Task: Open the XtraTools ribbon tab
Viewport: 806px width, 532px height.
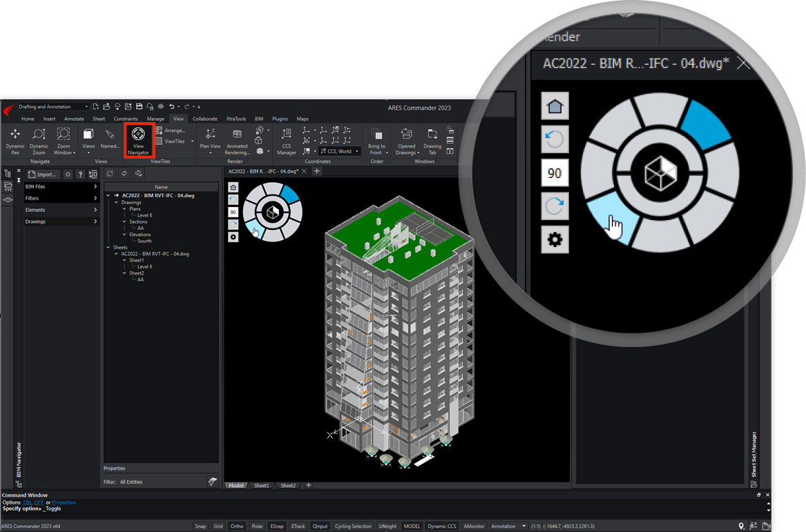Action: (x=236, y=119)
